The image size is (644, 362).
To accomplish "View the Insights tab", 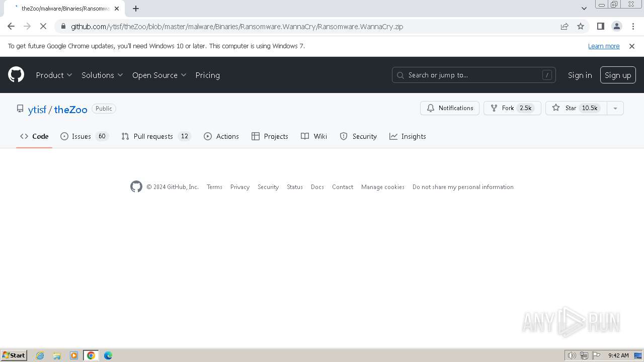I will [x=408, y=136].
